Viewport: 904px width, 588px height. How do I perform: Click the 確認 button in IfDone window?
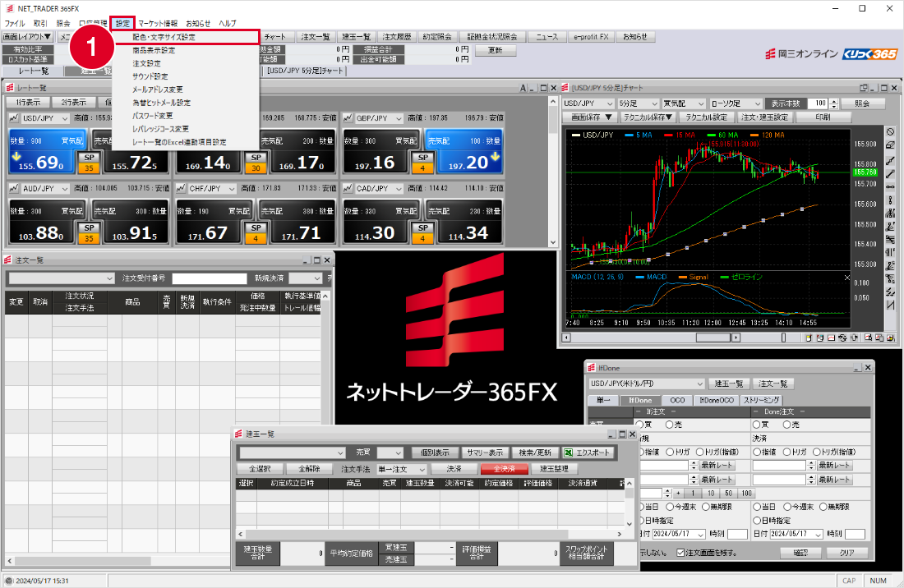pos(800,553)
